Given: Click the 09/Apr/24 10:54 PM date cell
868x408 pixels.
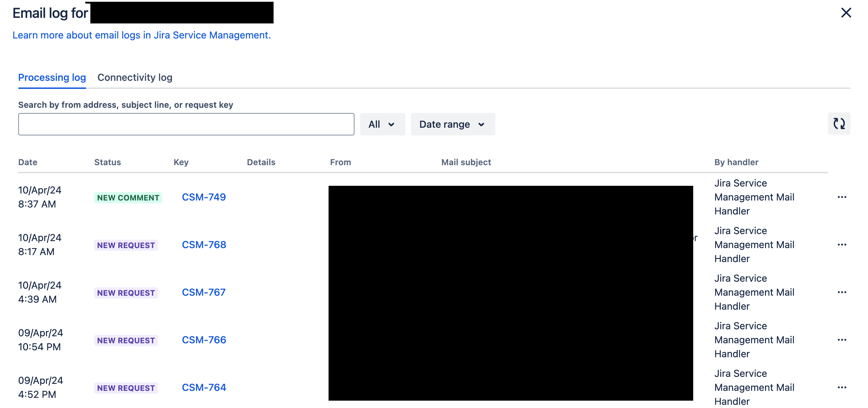Looking at the screenshot, I should pos(41,340).
